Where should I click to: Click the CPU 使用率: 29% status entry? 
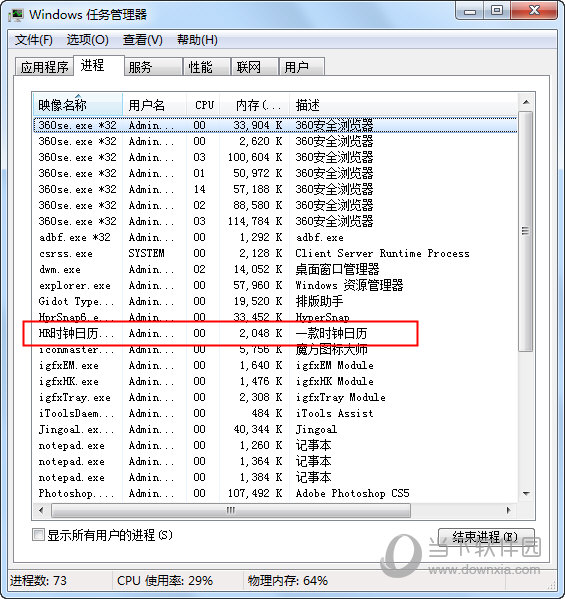click(165, 581)
